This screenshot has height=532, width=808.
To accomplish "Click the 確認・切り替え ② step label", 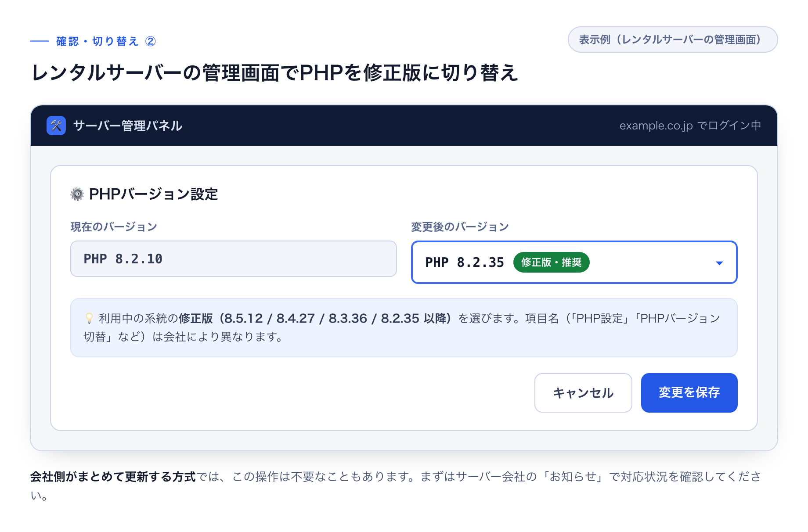I will coord(106,41).
